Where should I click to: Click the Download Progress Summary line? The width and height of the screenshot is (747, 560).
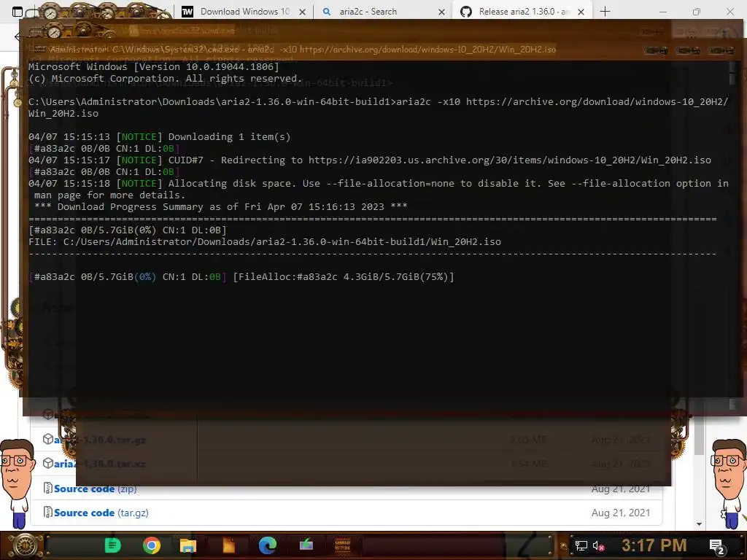pyautogui.click(x=220, y=206)
